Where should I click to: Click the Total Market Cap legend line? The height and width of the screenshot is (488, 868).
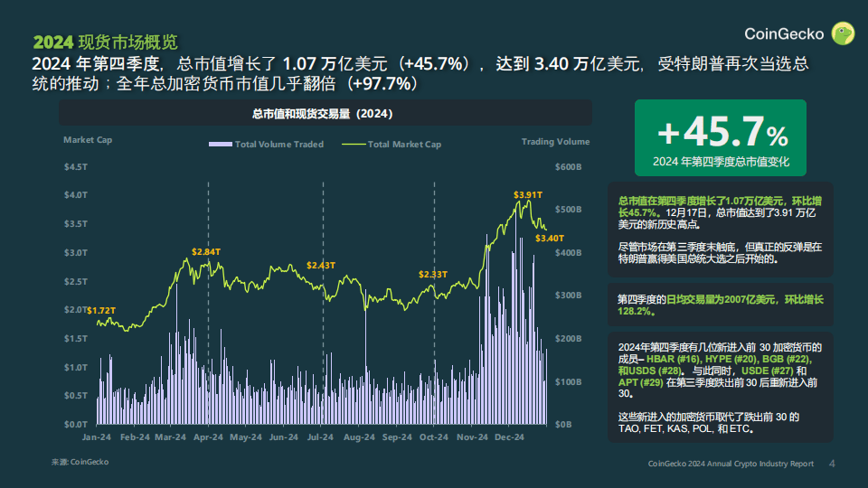point(354,144)
